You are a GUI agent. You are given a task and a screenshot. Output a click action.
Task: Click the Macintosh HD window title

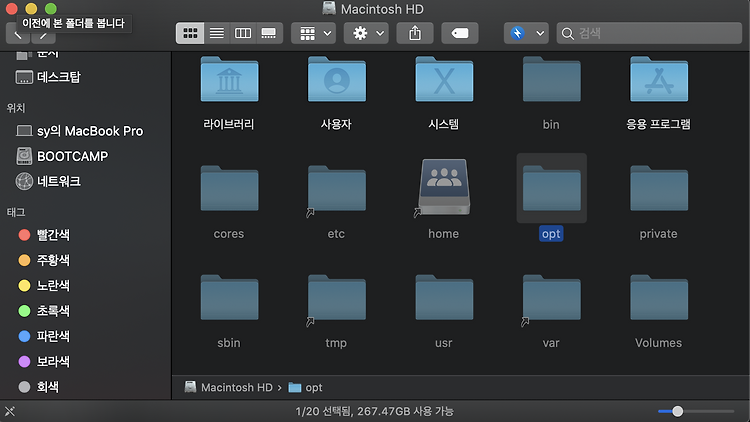pyautogui.click(x=382, y=9)
